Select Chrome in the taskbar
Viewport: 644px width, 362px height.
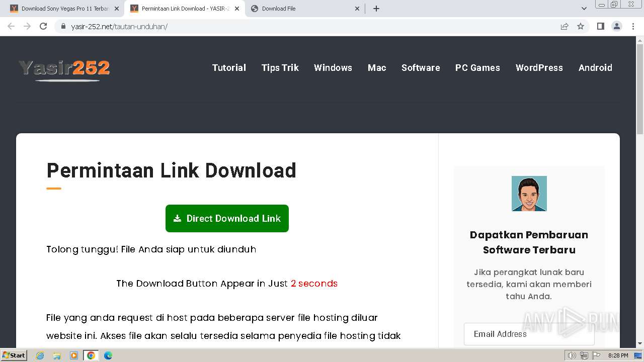tap(91, 355)
